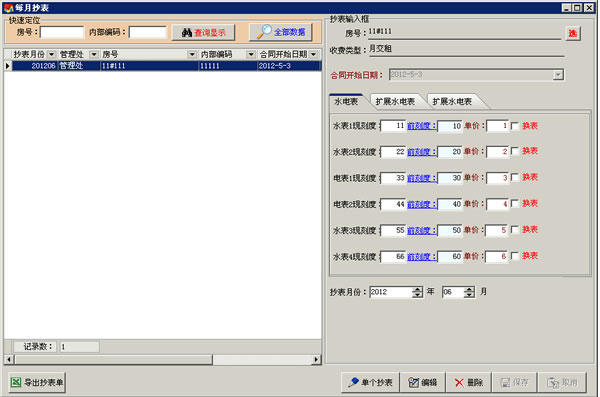Click the red 选 room selector button
This screenshot has height=397, width=600.
pyautogui.click(x=572, y=34)
